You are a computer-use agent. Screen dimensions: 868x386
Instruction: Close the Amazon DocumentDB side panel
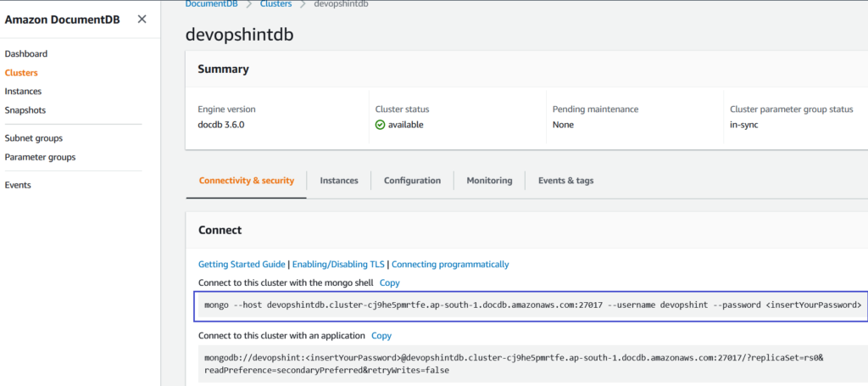pyautogui.click(x=142, y=20)
